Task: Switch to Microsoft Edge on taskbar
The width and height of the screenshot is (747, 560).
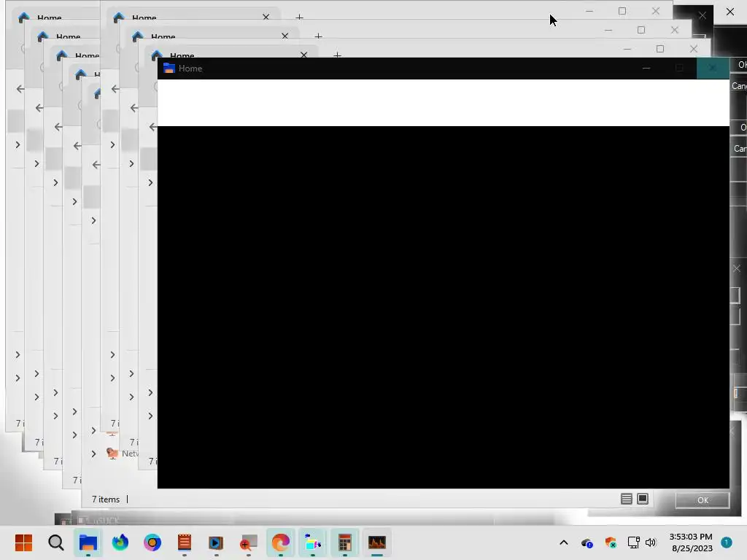Action: (x=281, y=542)
